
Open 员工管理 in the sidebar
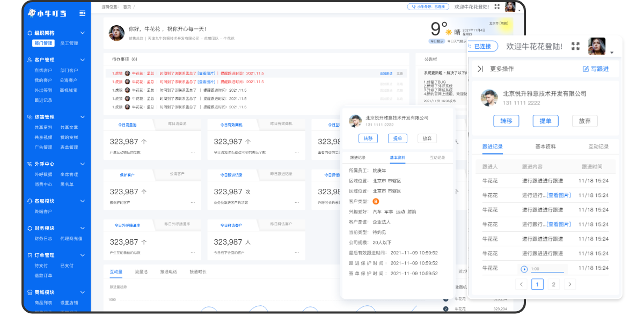(x=69, y=43)
